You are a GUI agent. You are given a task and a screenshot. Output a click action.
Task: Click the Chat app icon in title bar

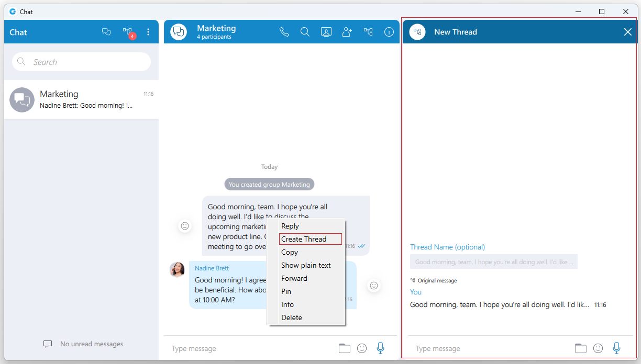[x=13, y=12]
